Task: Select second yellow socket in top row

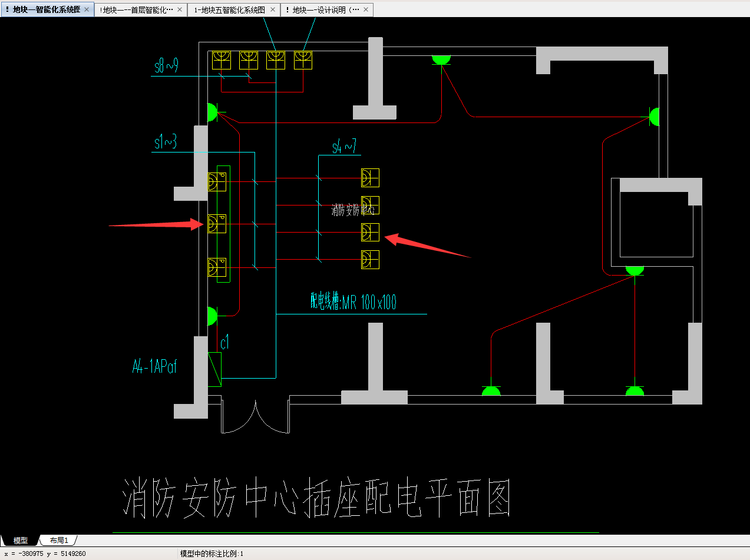Action: click(x=249, y=60)
